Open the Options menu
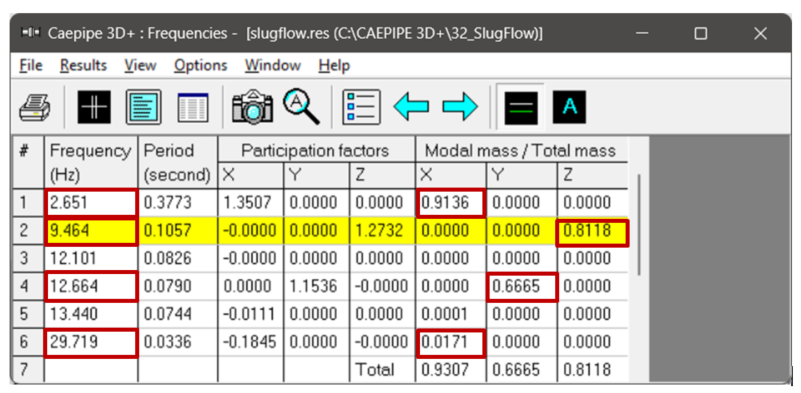The width and height of the screenshot is (801, 393). [x=200, y=65]
